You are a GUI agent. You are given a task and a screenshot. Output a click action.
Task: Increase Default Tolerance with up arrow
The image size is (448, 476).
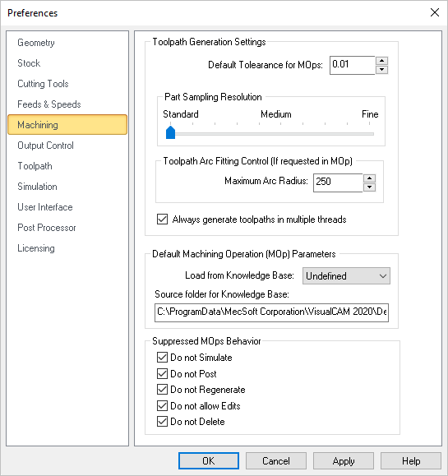[381, 61]
